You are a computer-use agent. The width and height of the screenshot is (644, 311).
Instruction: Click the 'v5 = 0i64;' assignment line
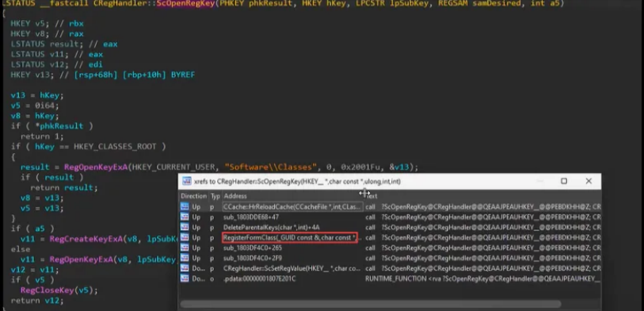35,106
